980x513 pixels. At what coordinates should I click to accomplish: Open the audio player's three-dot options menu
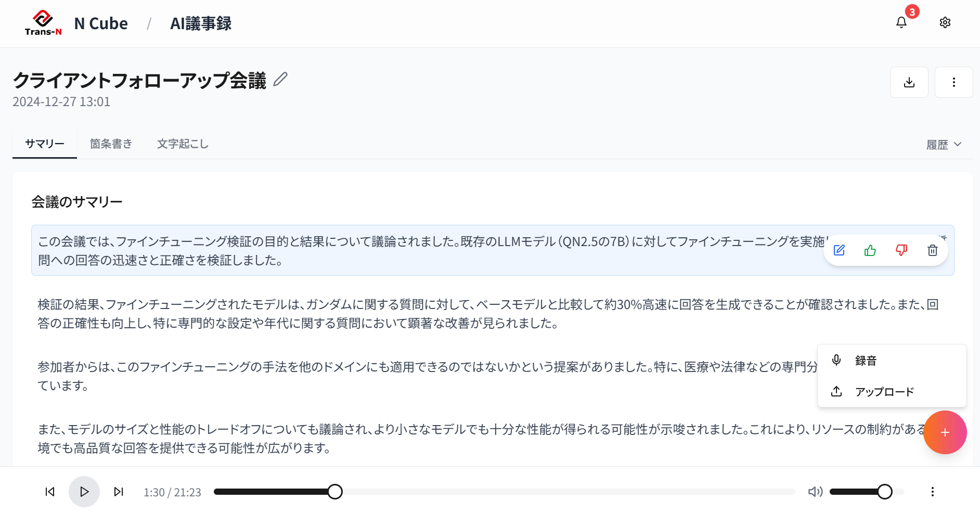pos(933,492)
